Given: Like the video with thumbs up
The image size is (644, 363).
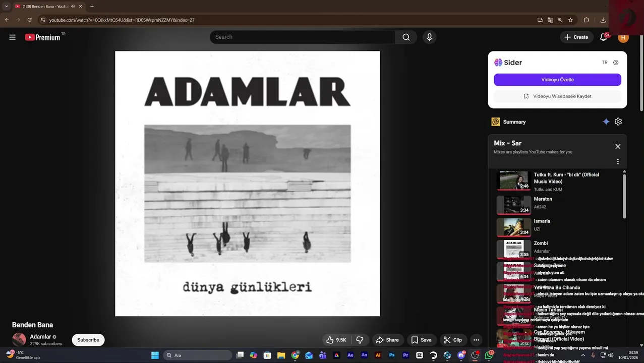Looking at the screenshot, I should point(336,340).
